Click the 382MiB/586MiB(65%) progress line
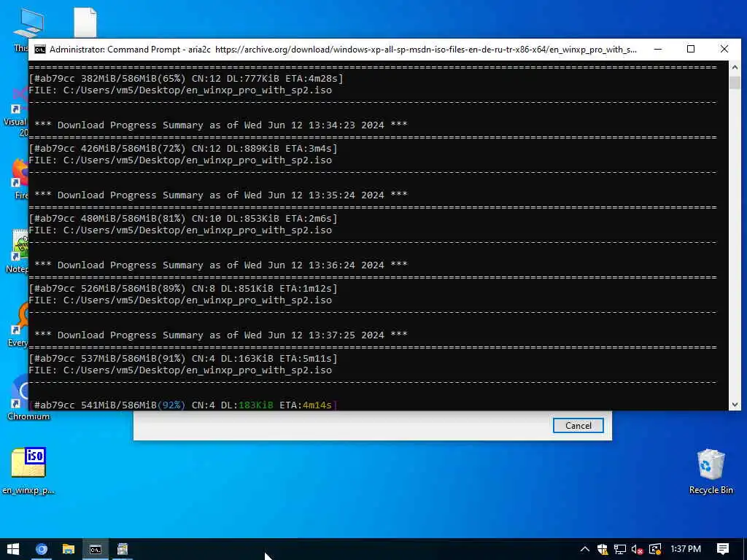This screenshot has height=560, width=747. tap(186, 78)
